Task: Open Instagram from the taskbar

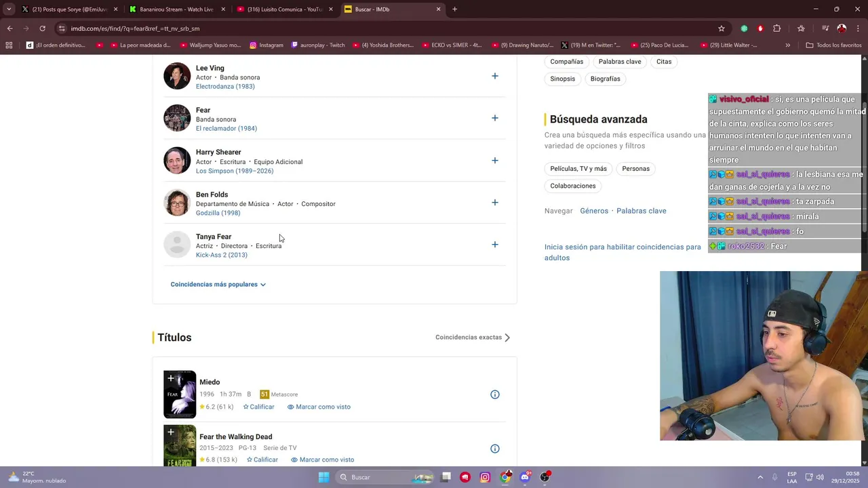Action: tap(485, 477)
